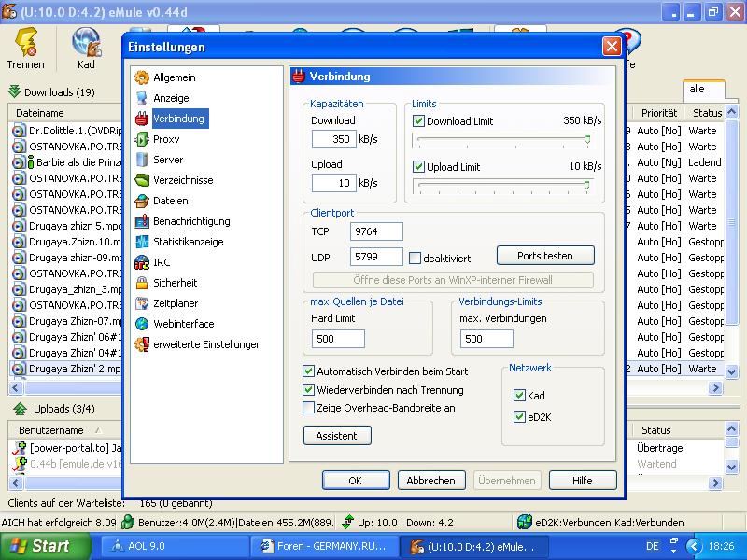Select the Allgemein settings page
The height and width of the screenshot is (560, 747).
[175, 77]
